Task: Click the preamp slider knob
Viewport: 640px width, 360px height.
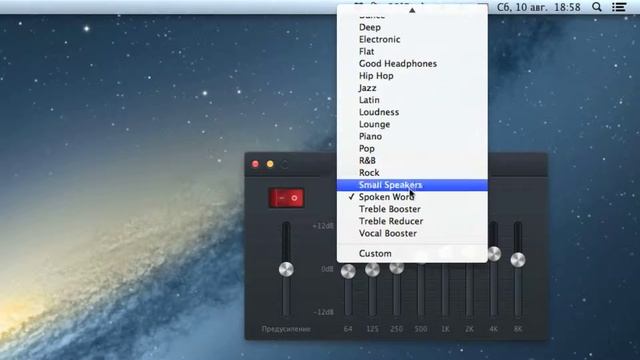Action: (286, 269)
